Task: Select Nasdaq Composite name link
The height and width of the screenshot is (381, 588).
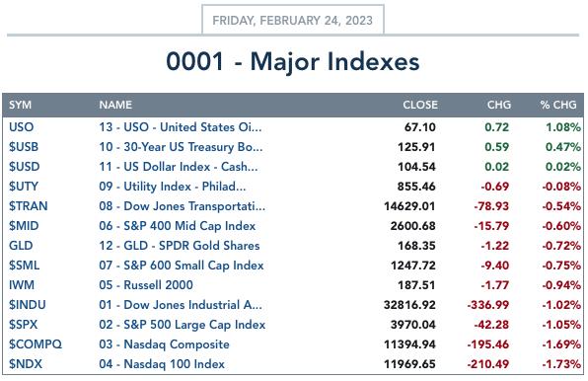Action: pyautogui.click(x=164, y=344)
